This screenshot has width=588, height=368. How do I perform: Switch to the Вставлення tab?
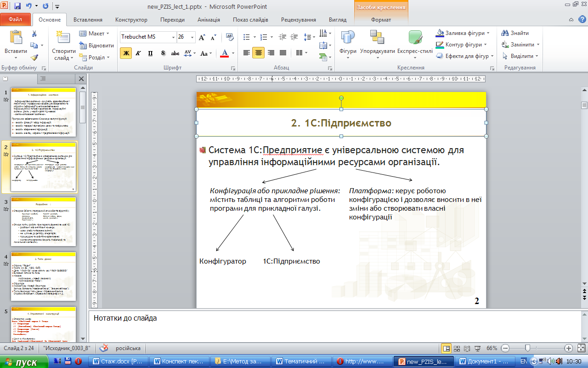coord(88,20)
